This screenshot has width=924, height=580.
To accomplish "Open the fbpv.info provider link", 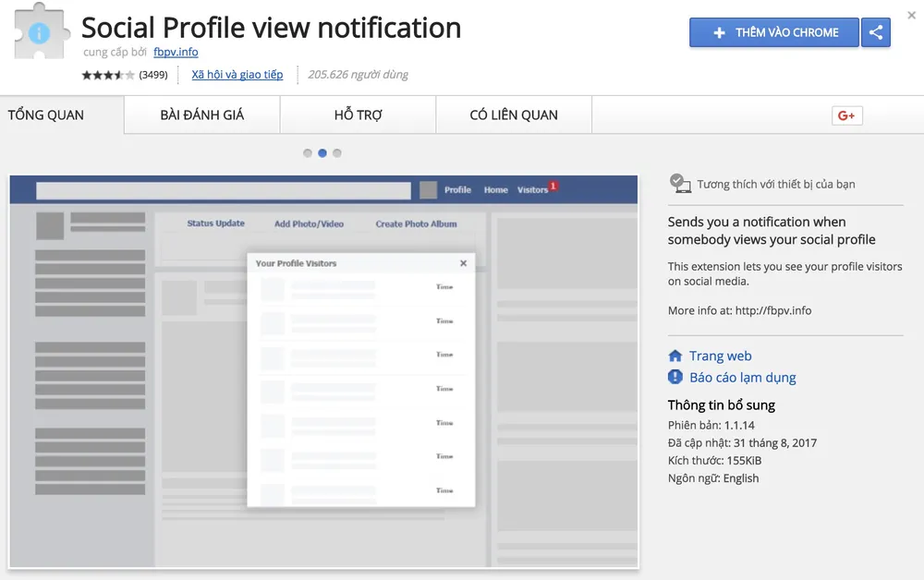I will pyautogui.click(x=176, y=52).
